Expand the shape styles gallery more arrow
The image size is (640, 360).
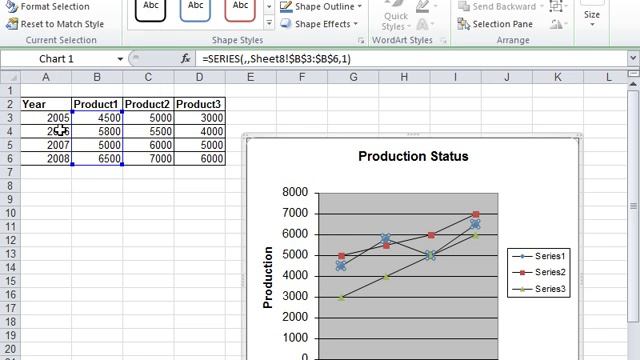coord(269,23)
